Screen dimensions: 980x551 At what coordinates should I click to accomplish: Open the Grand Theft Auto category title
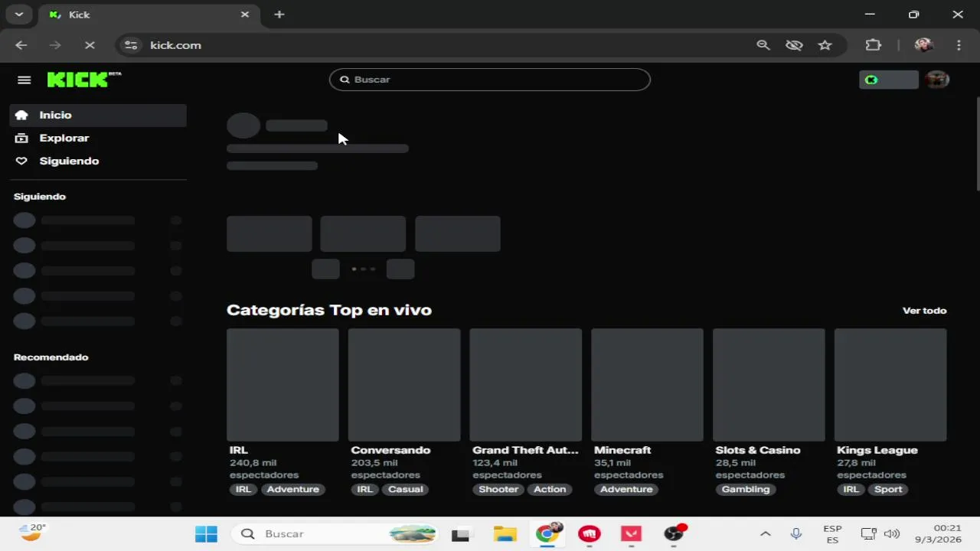pyautogui.click(x=525, y=450)
